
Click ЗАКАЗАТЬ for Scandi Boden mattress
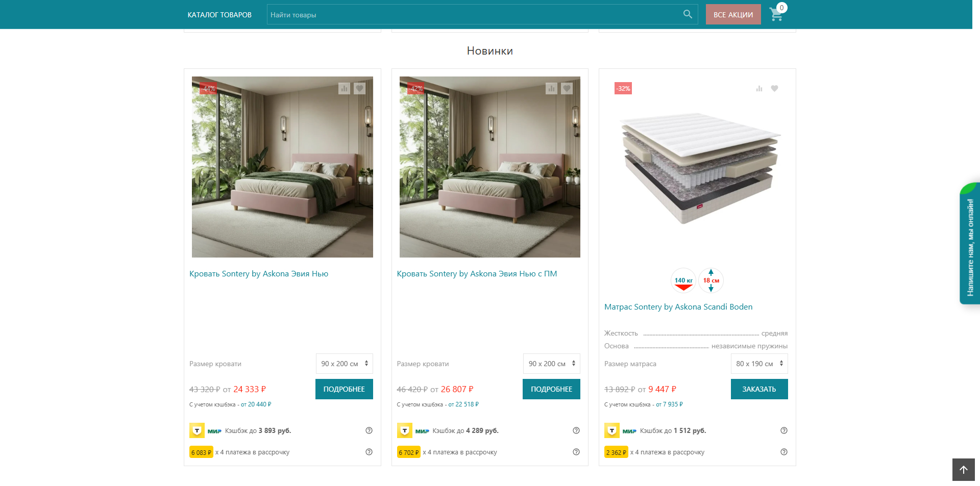[759, 389]
